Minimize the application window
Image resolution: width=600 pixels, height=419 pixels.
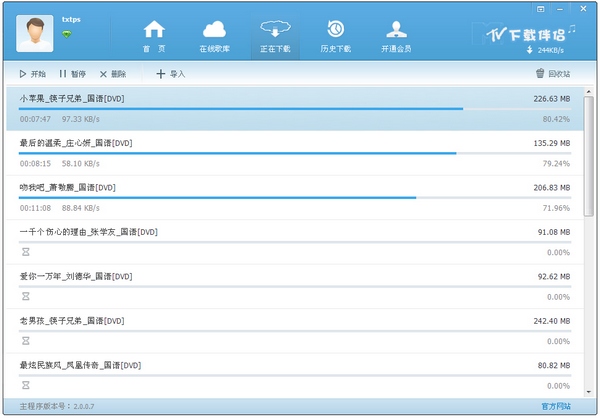point(560,9)
